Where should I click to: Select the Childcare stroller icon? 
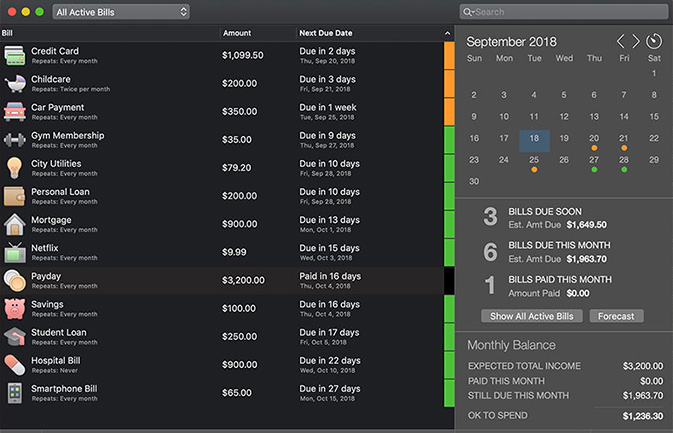pos(14,83)
